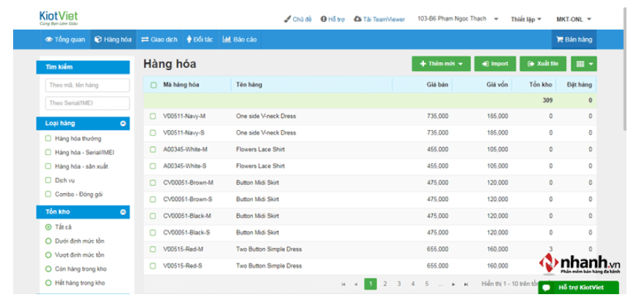Click Tải TeamViewer download icon
The width and height of the screenshot is (644, 300).
coord(357,19)
